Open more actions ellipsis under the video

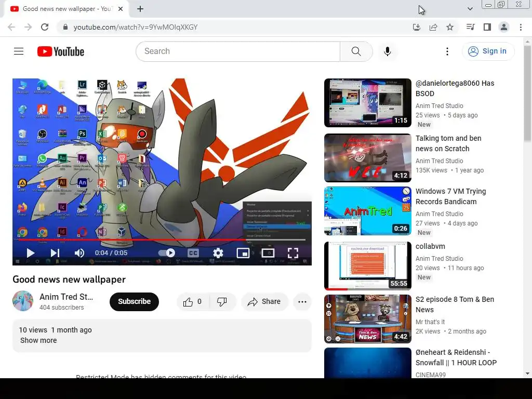[x=302, y=302]
